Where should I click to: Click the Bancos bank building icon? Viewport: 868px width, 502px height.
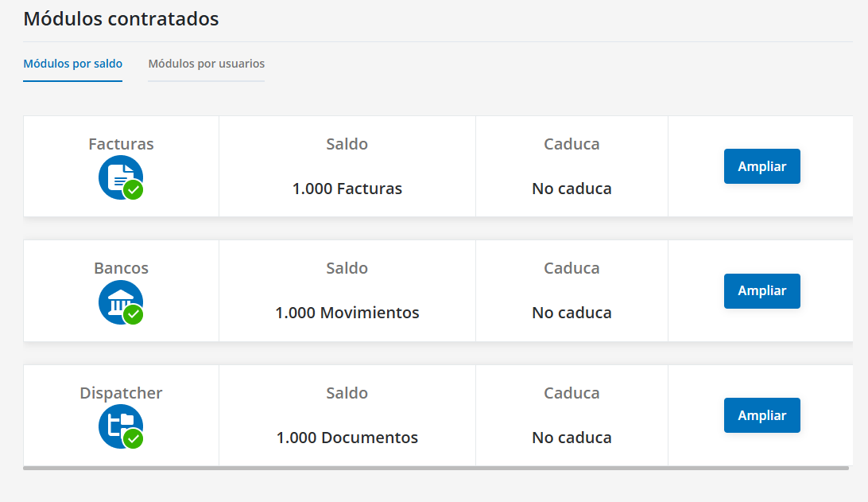pyautogui.click(x=121, y=302)
